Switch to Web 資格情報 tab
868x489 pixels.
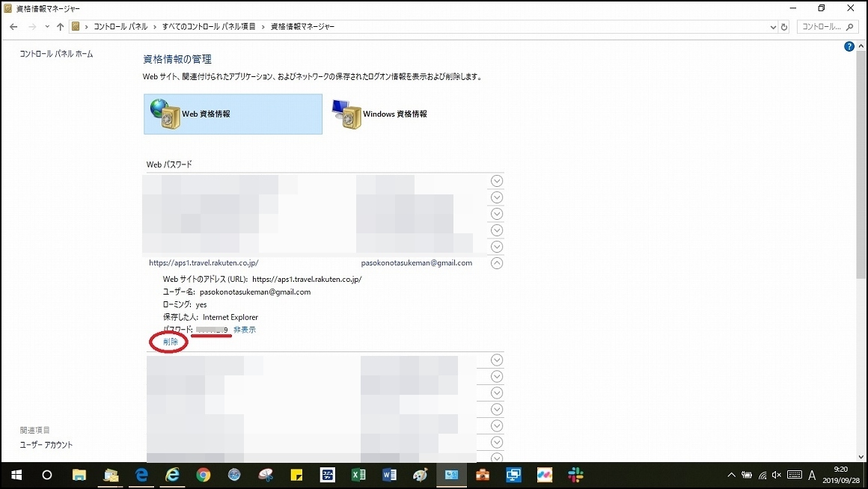click(233, 114)
